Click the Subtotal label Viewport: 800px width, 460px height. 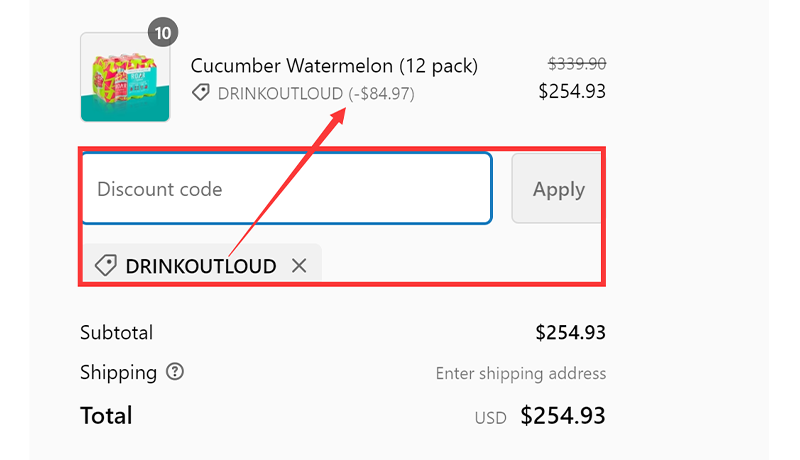(116, 332)
